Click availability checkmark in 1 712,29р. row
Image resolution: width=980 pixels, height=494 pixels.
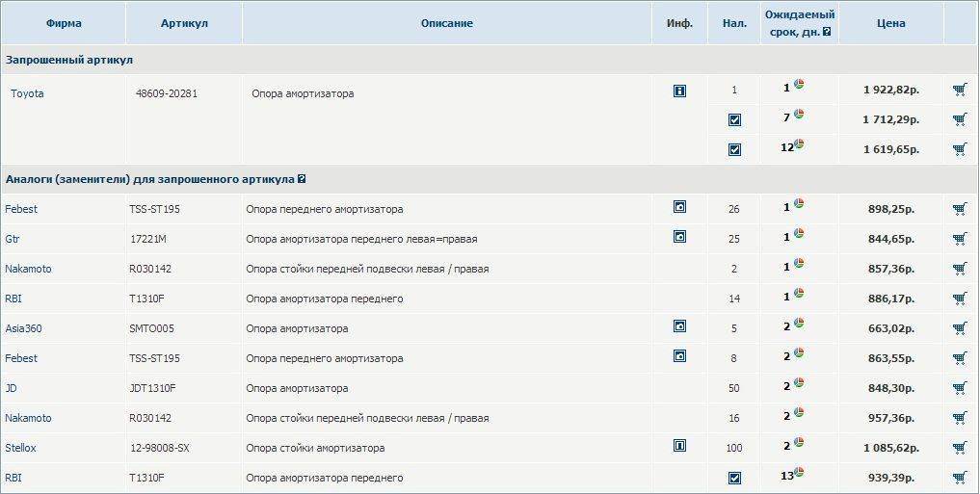(x=735, y=120)
